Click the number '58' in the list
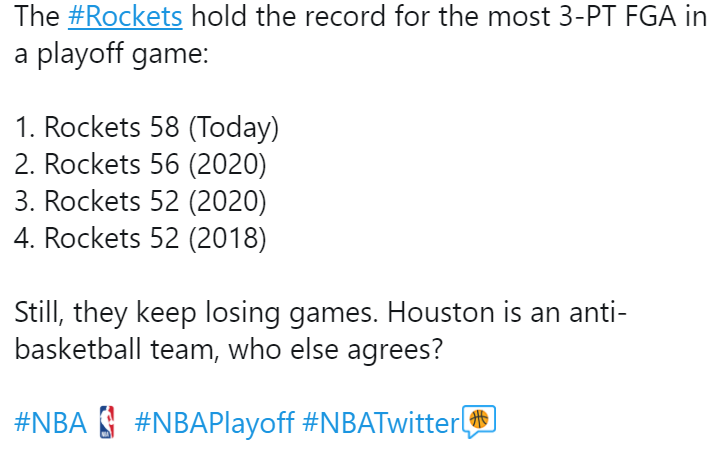Viewport: 728px width, 456px height. pos(164,127)
